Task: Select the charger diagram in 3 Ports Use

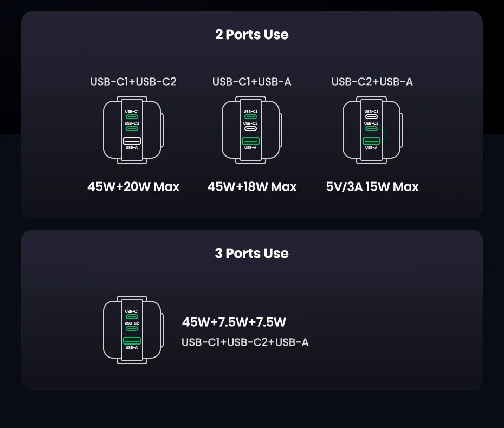Action: (x=132, y=330)
